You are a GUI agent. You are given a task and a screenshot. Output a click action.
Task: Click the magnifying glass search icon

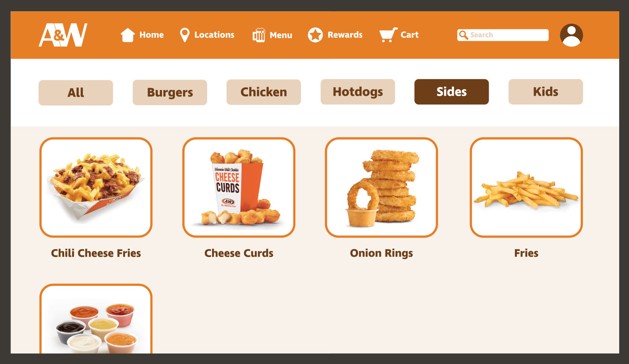(463, 35)
